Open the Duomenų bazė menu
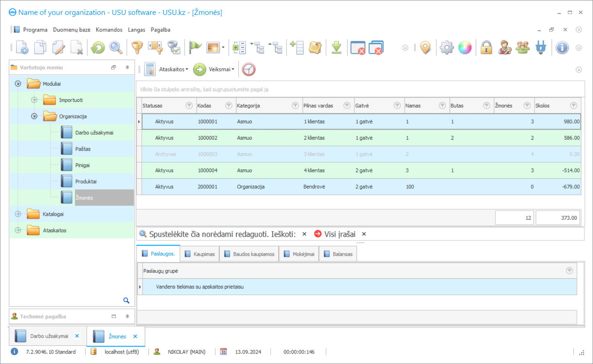The width and height of the screenshot is (593, 364). coord(71,30)
